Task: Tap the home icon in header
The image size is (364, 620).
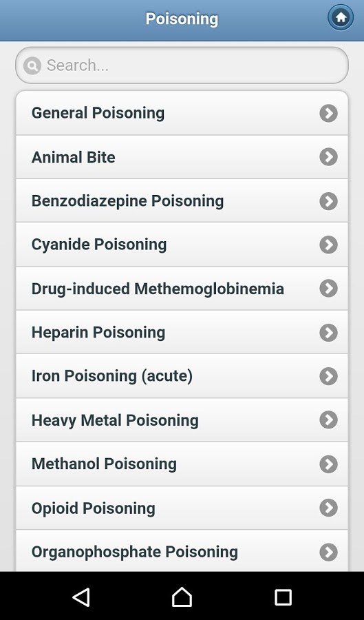Action: click(x=341, y=17)
